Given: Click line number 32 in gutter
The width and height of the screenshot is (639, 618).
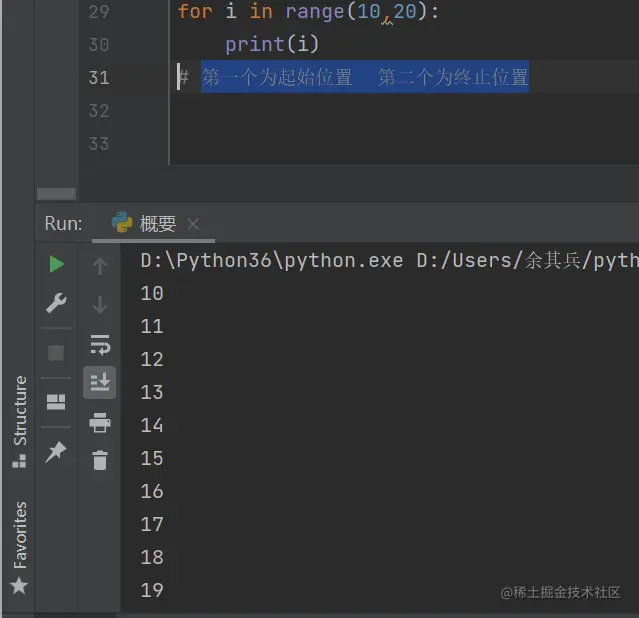Looking at the screenshot, I should coord(99,110).
